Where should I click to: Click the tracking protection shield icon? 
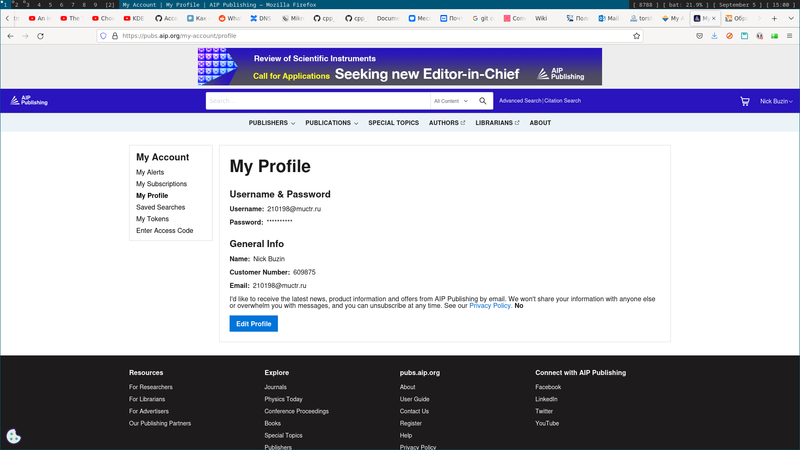[103, 36]
